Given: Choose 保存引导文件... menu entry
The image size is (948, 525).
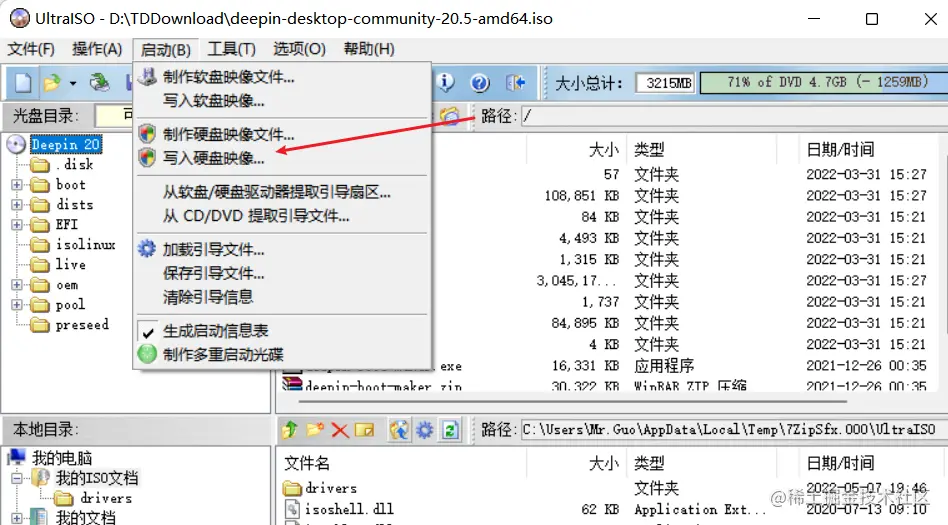Looking at the screenshot, I should click(x=282, y=273).
